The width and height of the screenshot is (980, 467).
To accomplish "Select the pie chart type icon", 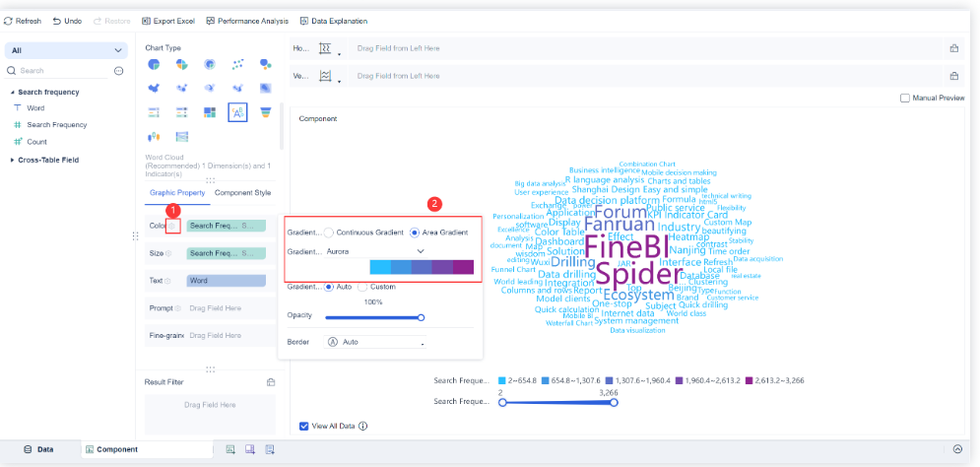I will click(155, 64).
